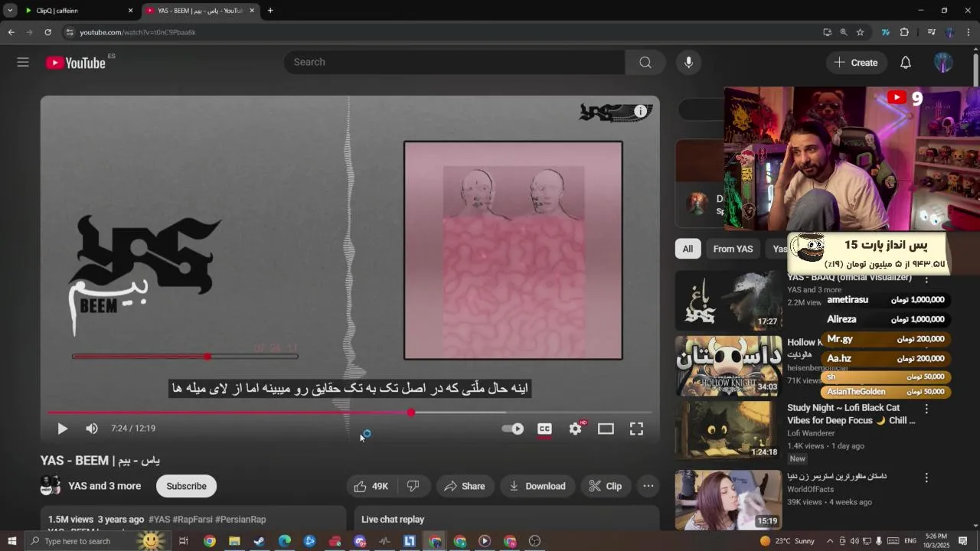Bookmark this page with the star
Image resolution: width=980 pixels, height=551 pixels.
(860, 32)
